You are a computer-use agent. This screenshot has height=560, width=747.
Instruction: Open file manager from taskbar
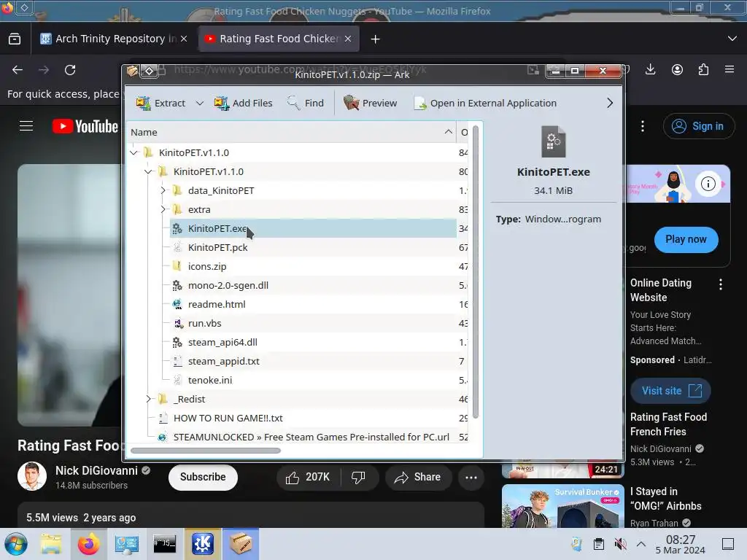[x=51, y=544]
